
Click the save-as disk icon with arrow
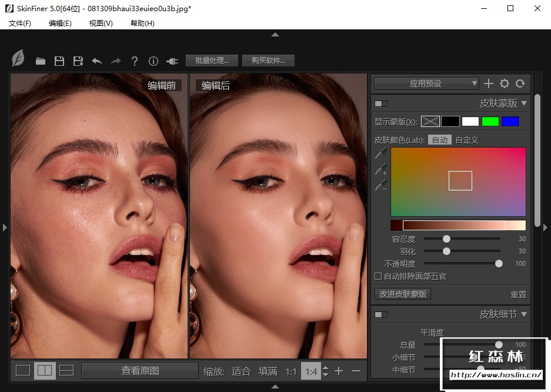78,61
